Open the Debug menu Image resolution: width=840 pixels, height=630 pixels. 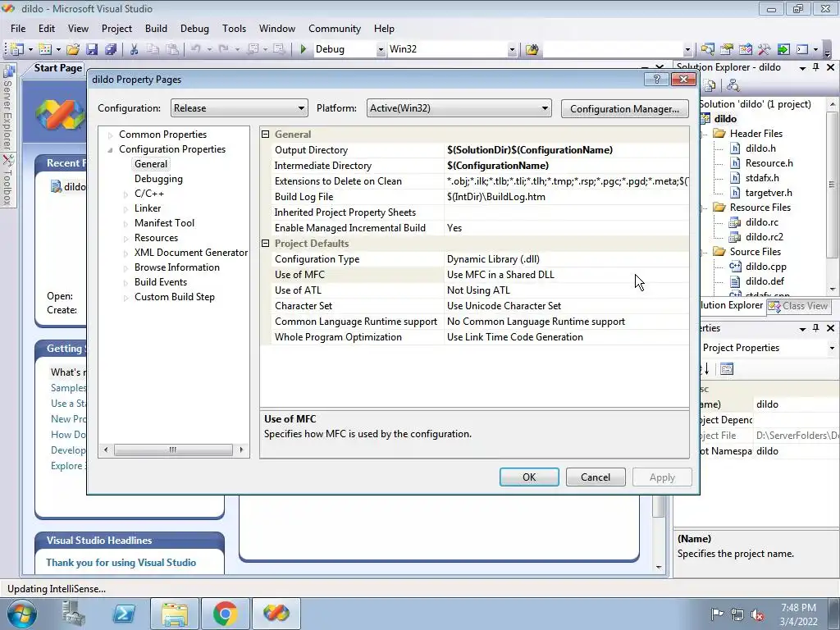pyautogui.click(x=194, y=29)
